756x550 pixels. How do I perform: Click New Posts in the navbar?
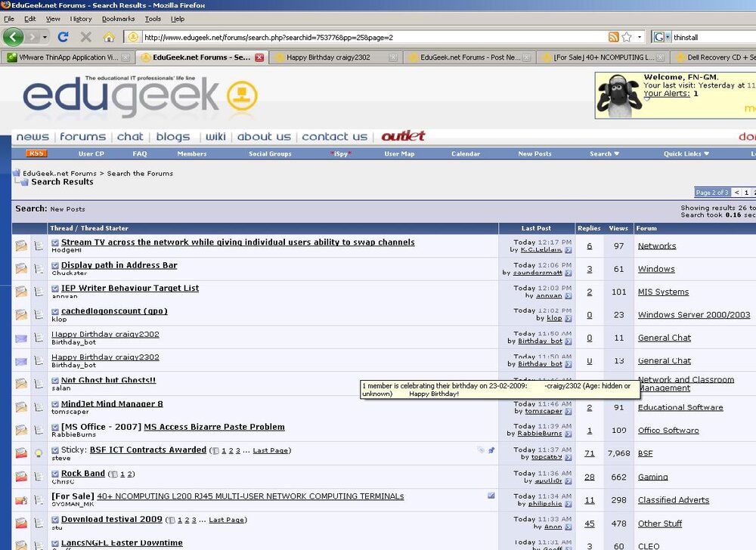(x=534, y=153)
